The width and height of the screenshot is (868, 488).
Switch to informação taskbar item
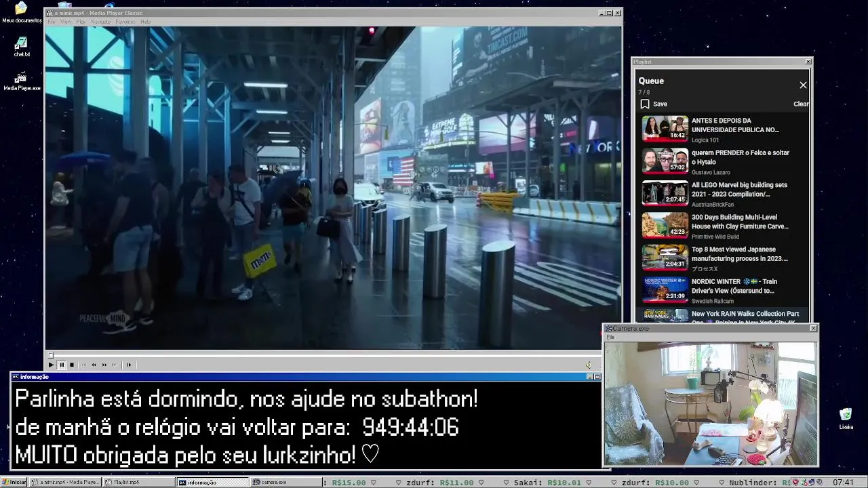212,482
